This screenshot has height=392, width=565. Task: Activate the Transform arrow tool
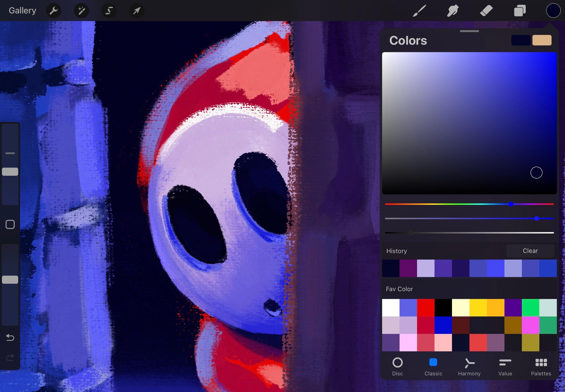pos(137,11)
